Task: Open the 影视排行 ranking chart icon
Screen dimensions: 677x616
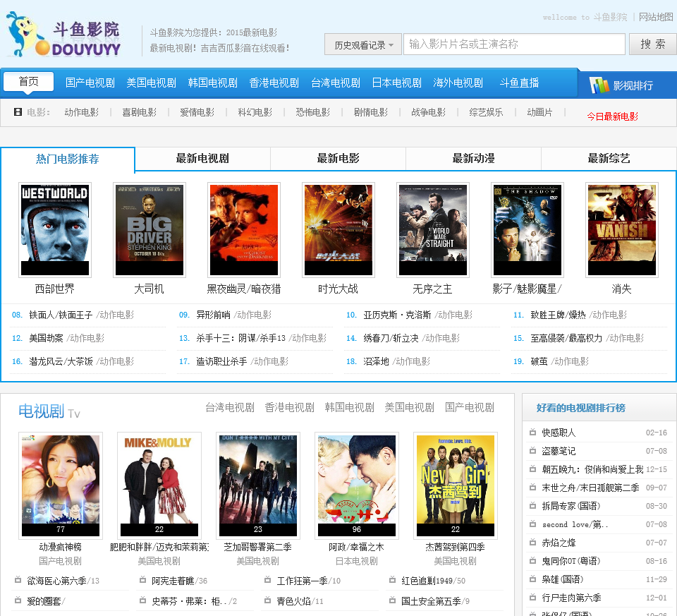Action: coord(599,85)
